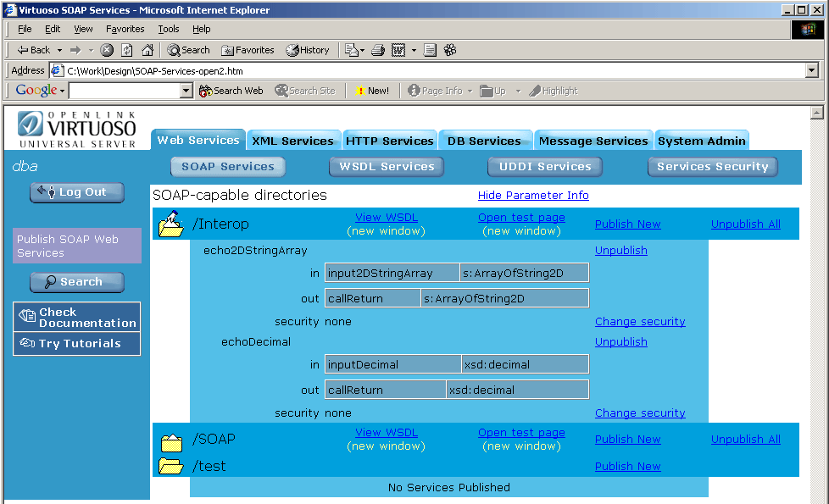Click the Up folder button
The height and width of the screenshot is (504, 829).
tap(493, 91)
